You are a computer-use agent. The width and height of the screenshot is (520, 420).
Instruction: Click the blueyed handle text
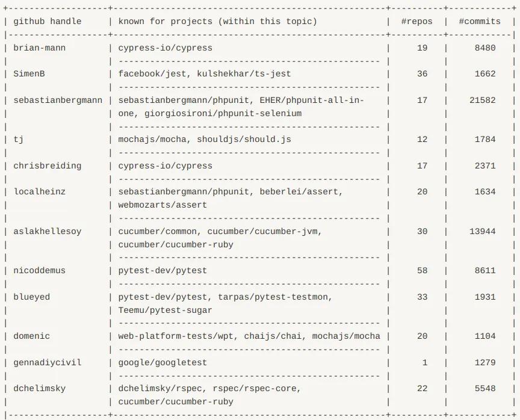(x=31, y=297)
